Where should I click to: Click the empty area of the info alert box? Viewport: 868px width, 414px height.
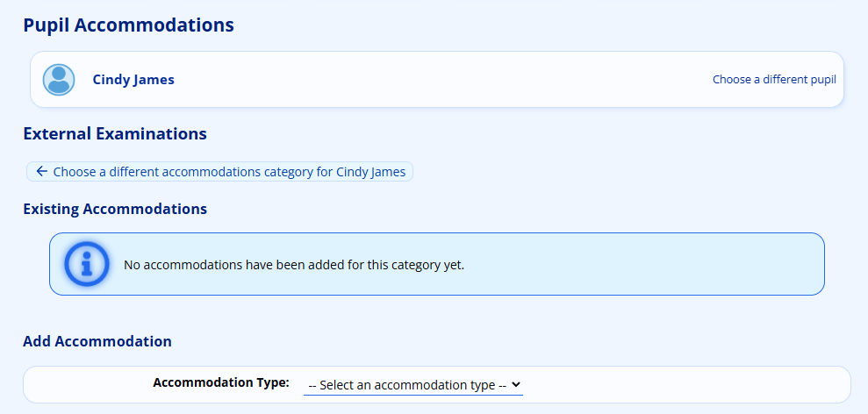(649, 263)
